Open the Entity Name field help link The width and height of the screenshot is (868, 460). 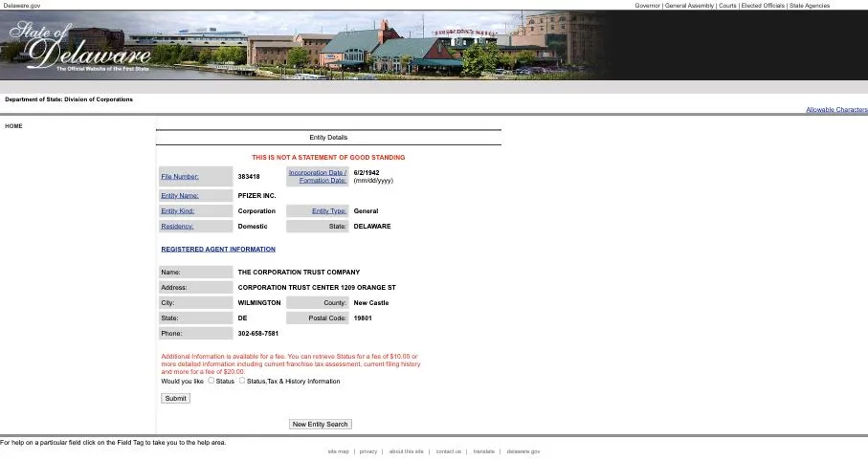click(180, 196)
